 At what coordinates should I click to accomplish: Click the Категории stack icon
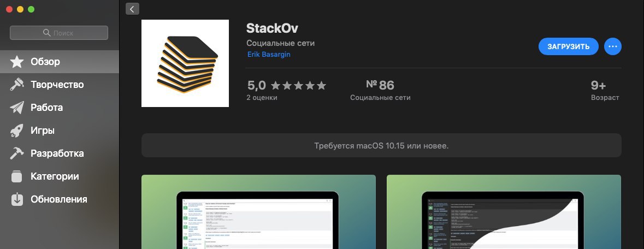(x=17, y=176)
